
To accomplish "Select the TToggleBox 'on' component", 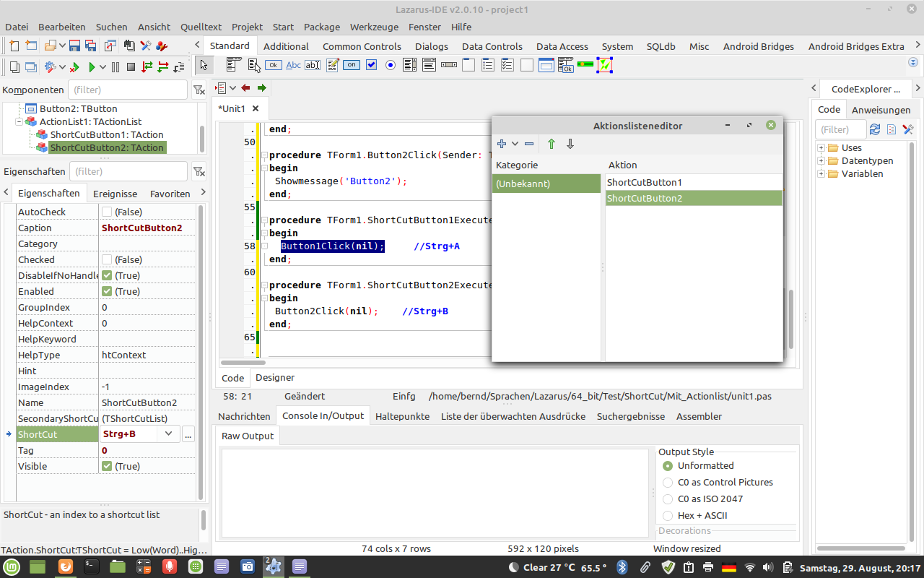I will point(352,65).
